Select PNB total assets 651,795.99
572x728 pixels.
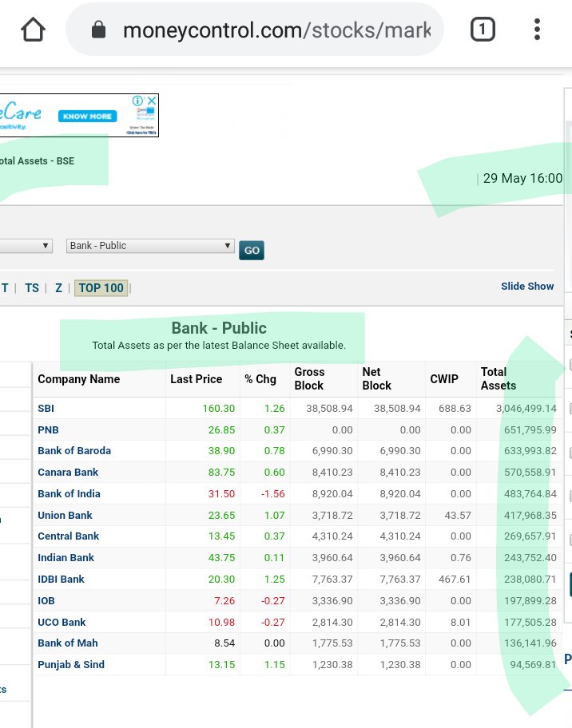[530, 430]
